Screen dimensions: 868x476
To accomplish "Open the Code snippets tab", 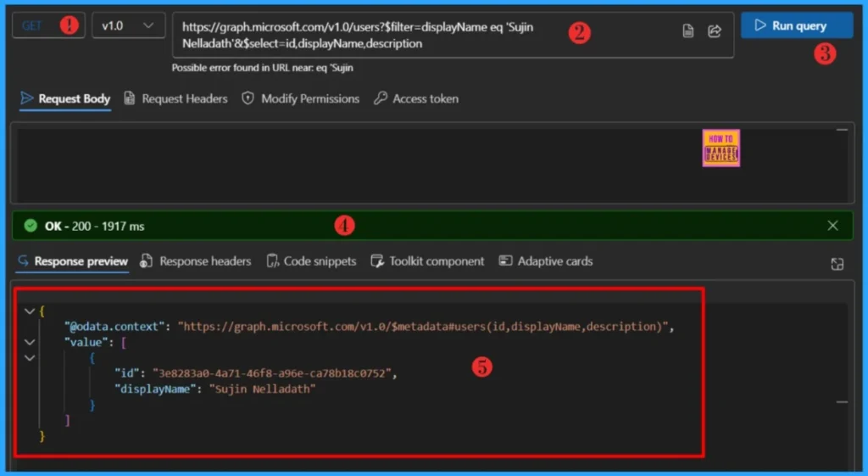I will click(x=312, y=261).
